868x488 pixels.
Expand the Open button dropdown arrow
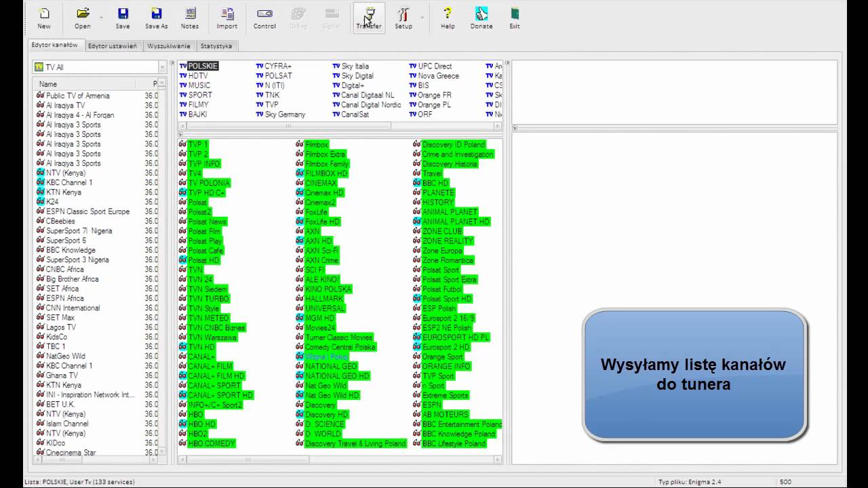[x=101, y=18]
